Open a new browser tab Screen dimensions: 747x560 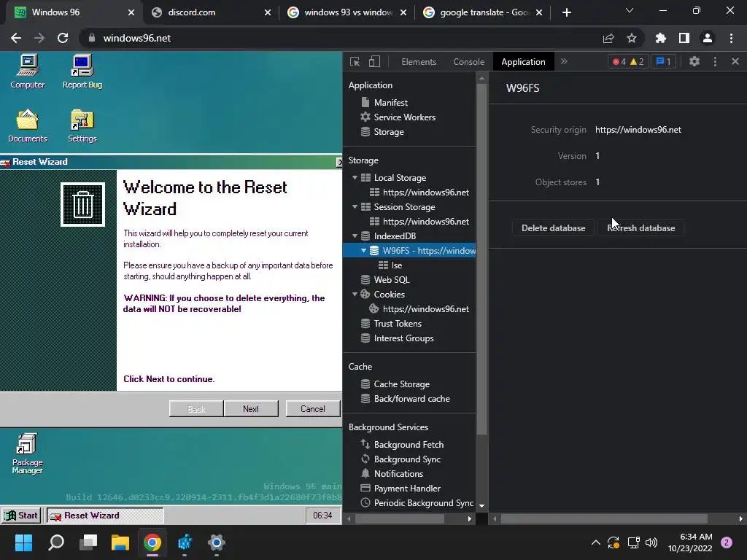click(x=566, y=12)
